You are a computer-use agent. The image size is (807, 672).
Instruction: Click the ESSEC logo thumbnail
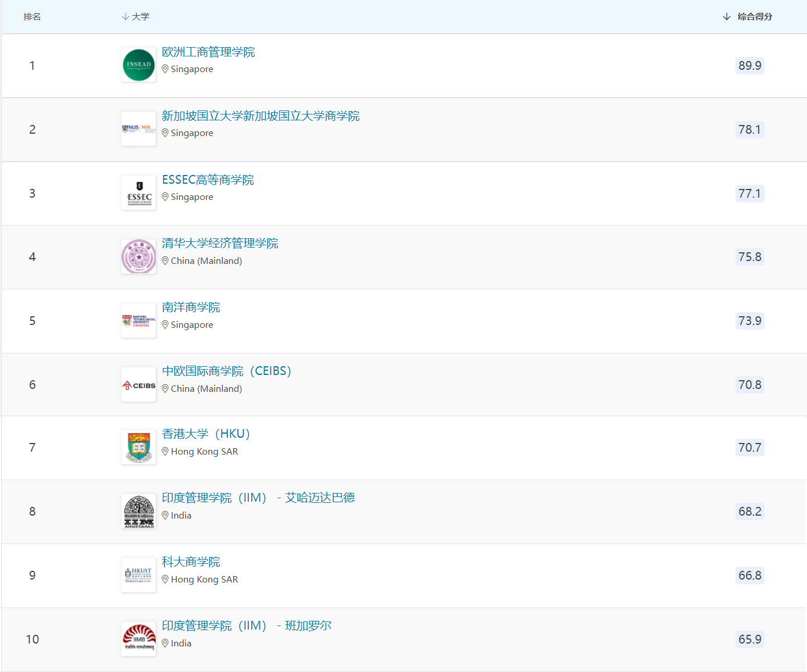tap(139, 192)
